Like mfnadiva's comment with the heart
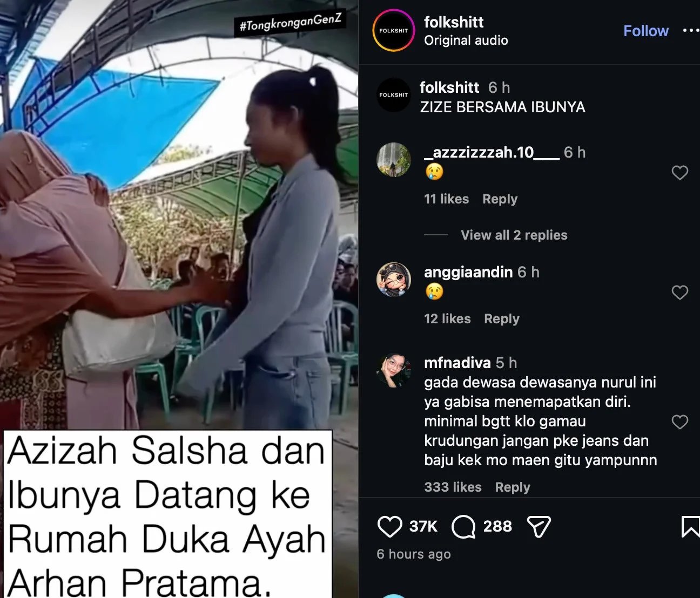Viewport: 700px width, 598px height. click(679, 422)
